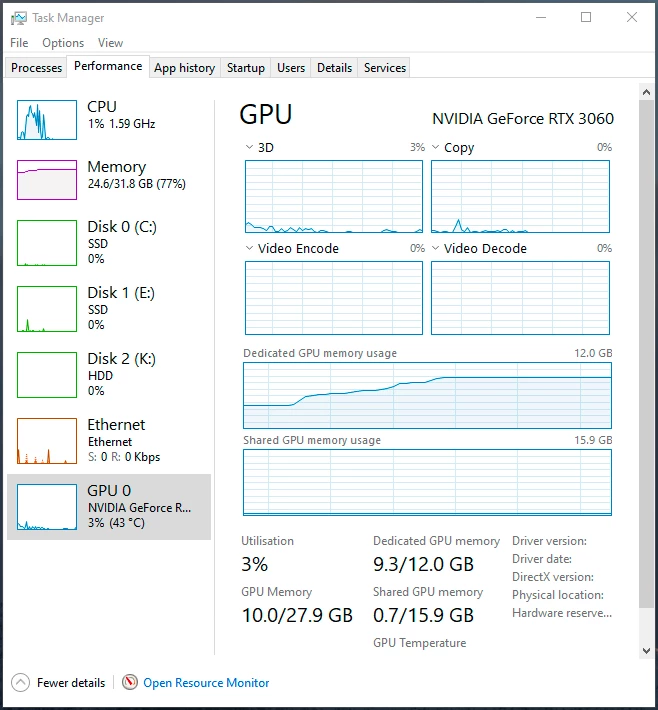Click the GPU Temperature label

(x=419, y=643)
